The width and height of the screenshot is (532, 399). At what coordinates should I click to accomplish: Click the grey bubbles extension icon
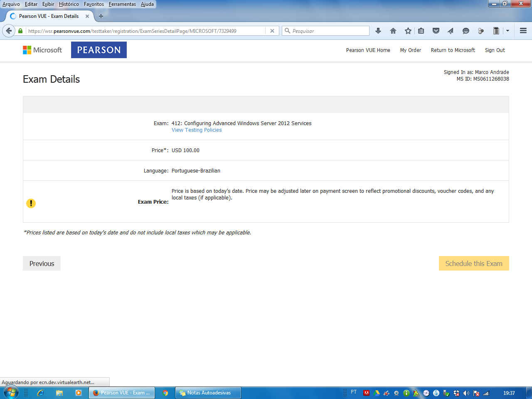coord(481,31)
